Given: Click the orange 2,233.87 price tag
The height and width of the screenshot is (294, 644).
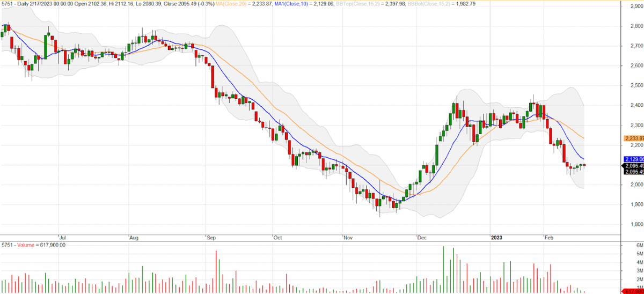Looking at the screenshot, I should coord(633,138).
